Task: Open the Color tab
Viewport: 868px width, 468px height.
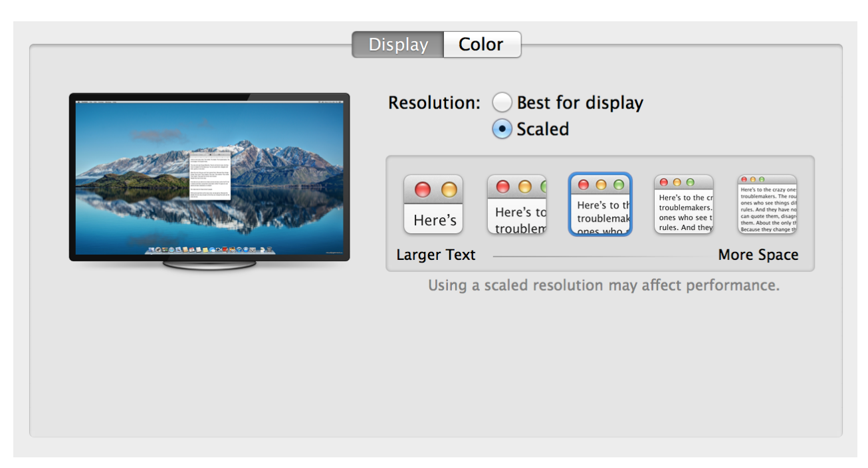Action: tap(481, 45)
